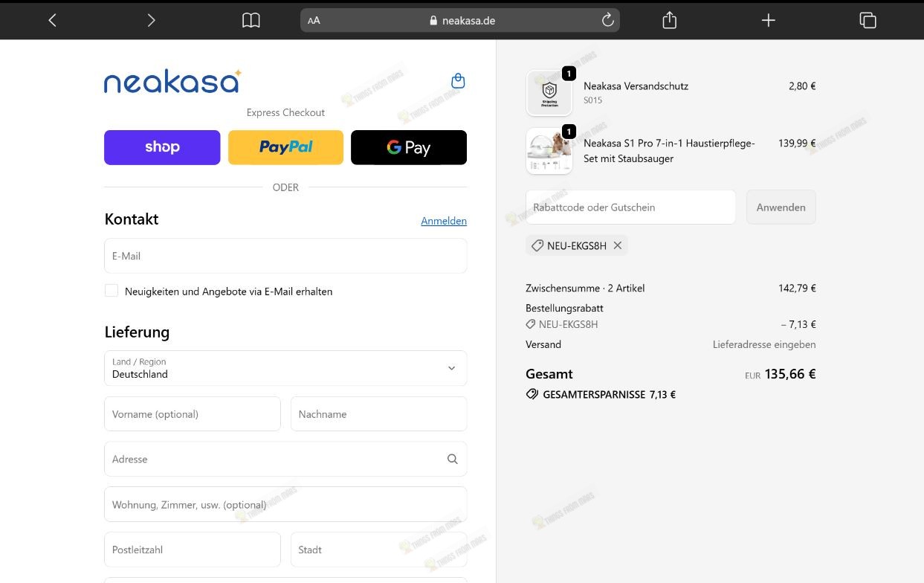
Task: Focus the Postleitzahl field
Action: 193,550
